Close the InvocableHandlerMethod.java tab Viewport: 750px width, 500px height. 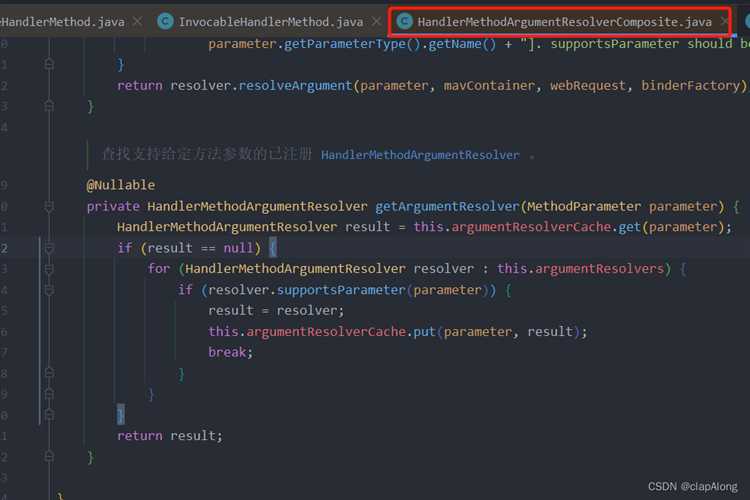click(x=376, y=22)
